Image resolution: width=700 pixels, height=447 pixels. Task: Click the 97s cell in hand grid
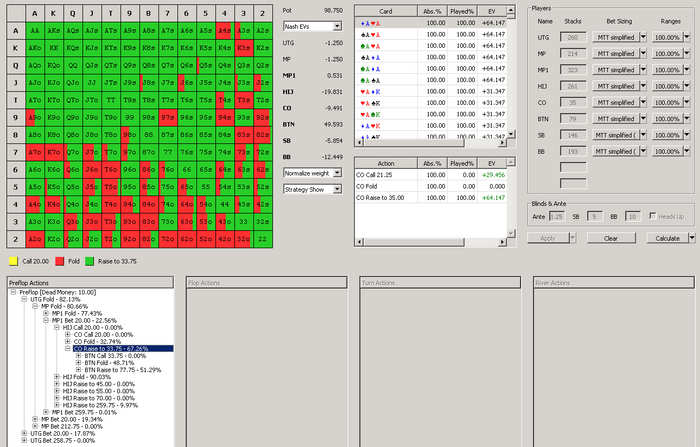pyautogui.click(x=167, y=117)
